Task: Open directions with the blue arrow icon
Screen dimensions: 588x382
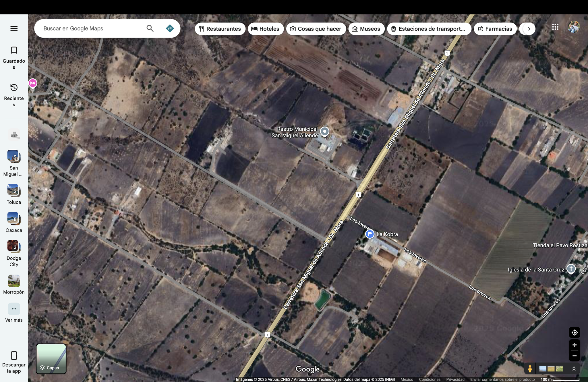Action: 170,28
